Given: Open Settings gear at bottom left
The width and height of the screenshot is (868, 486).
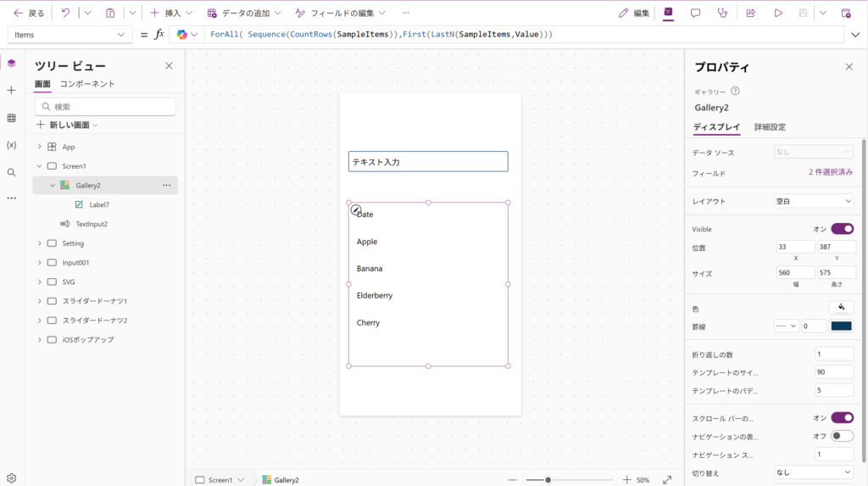Looking at the screenshot, I should (11, 478).
